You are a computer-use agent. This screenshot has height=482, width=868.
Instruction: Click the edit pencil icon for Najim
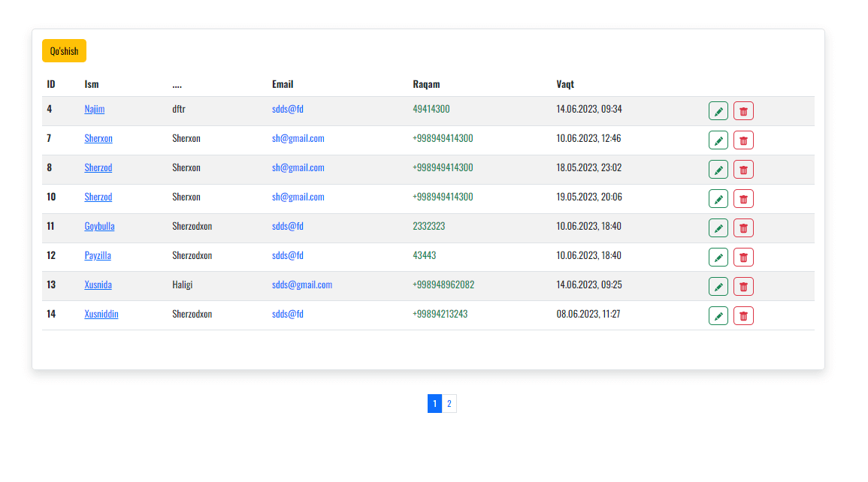(x=718, y=111)
